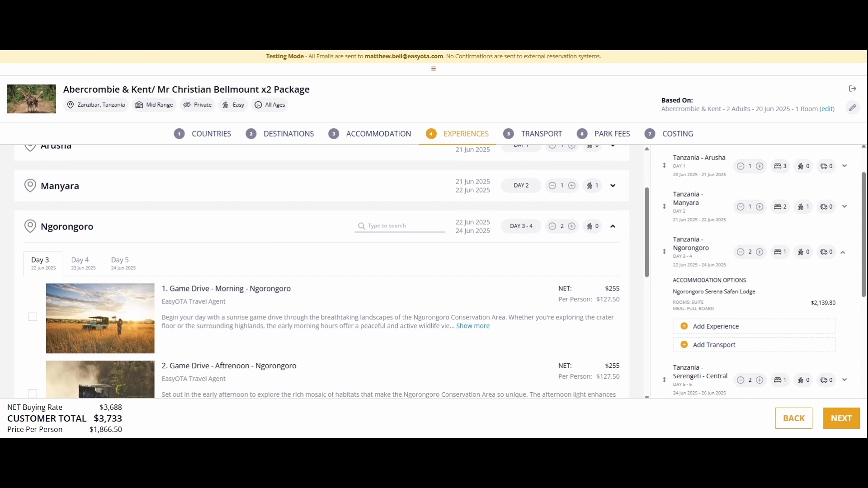Expand Tanzania - Manyara in sidebar
The width and height of the screenshot is (868, 488).
coord(844,206)
